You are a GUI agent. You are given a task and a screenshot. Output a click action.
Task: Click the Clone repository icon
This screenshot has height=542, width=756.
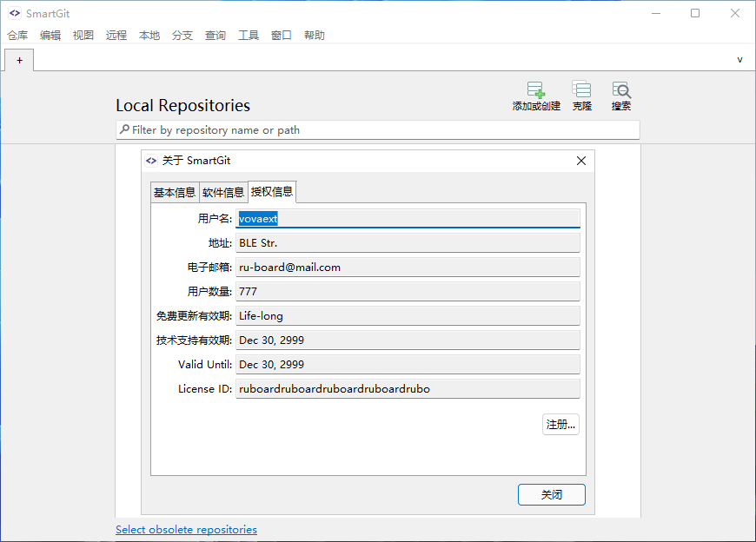coord(581,90)
